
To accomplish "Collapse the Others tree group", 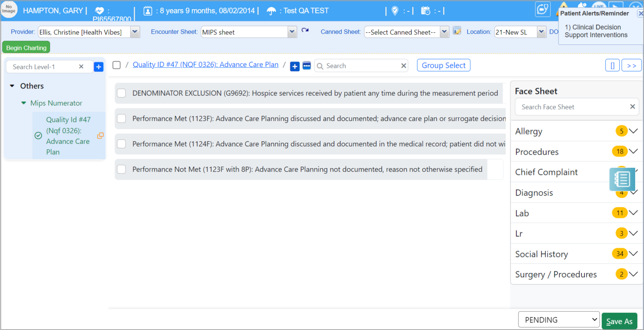I will (12, 86).
